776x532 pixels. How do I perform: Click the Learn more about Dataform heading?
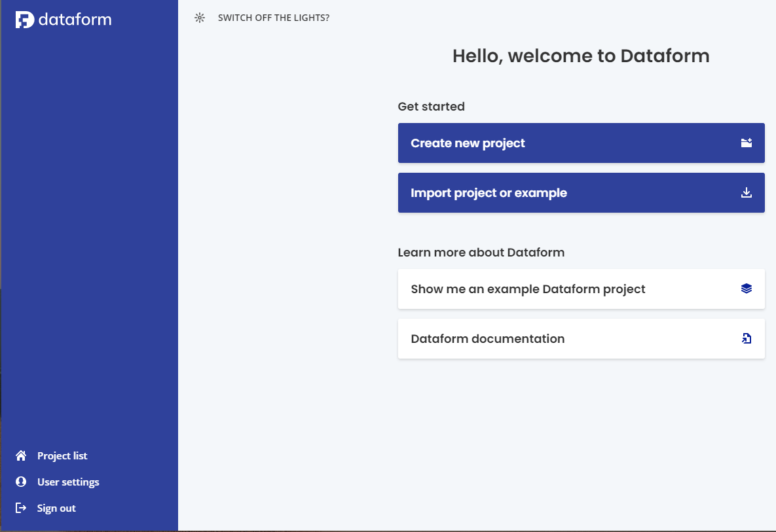(481, 252)
